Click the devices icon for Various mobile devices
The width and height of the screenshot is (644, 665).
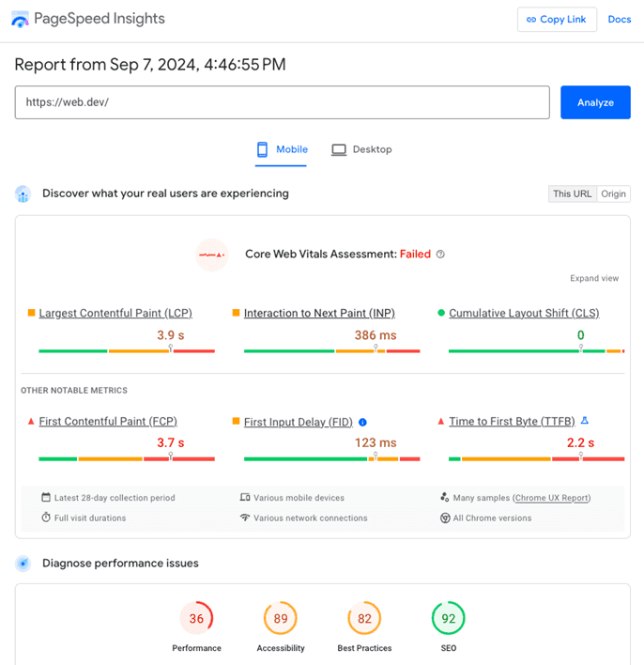pyautogui.click(x=245, y=497)
